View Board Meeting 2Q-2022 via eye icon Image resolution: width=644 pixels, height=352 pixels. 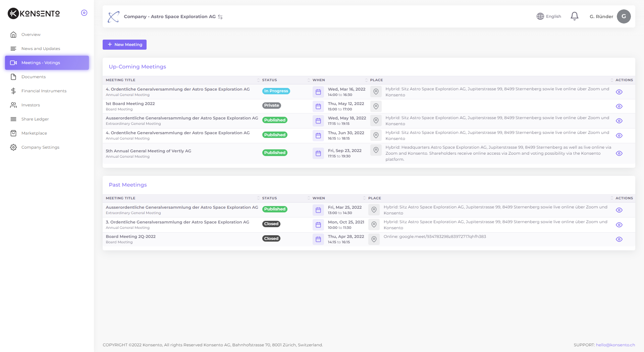(619, 239)
